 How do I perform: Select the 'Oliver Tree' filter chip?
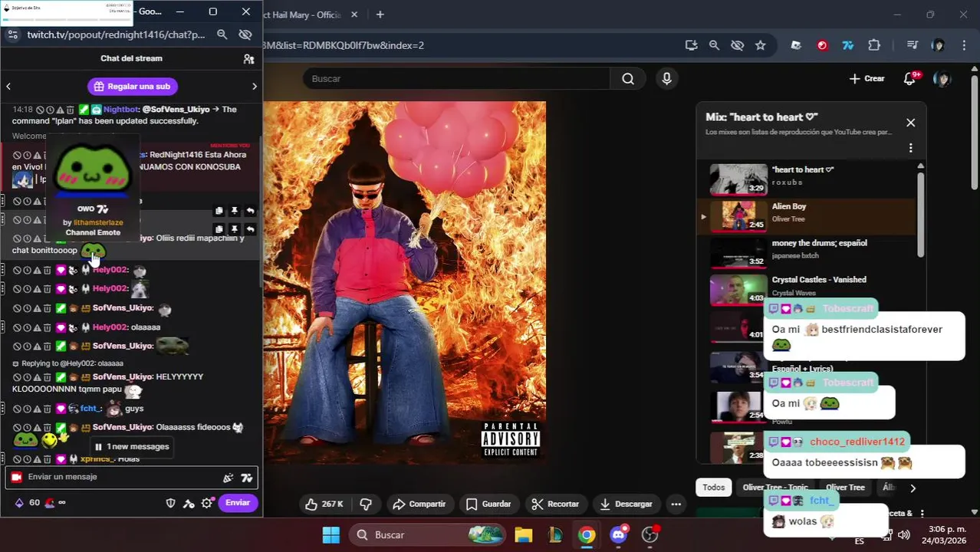pyautogui.click(x=845, y=488)
